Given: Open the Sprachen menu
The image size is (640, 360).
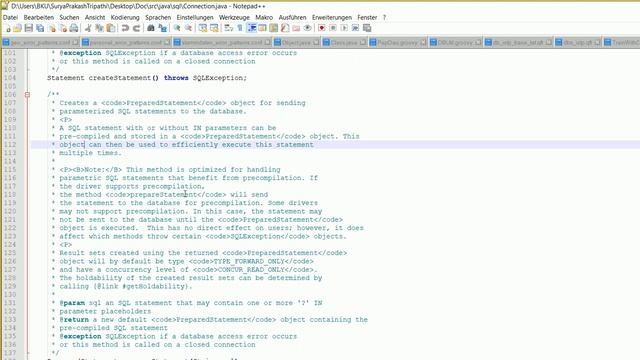Looking at the screenshot, I should click(x=158, y=18).
